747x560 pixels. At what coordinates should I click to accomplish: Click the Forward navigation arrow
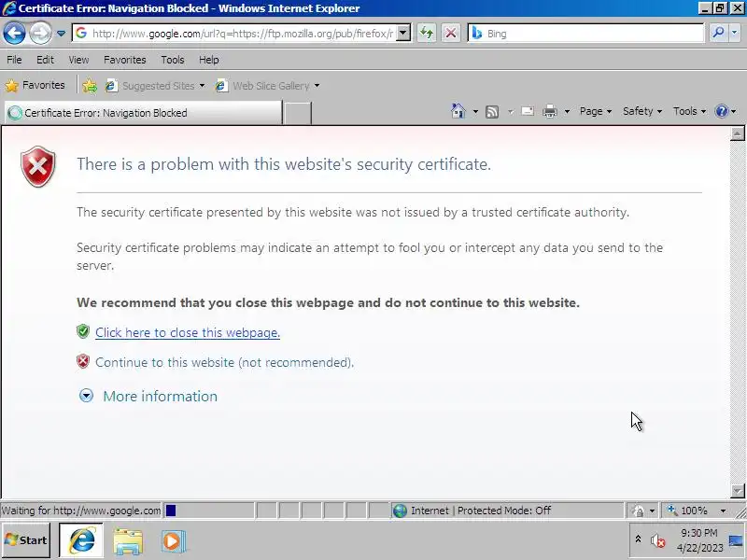point(40,34)
